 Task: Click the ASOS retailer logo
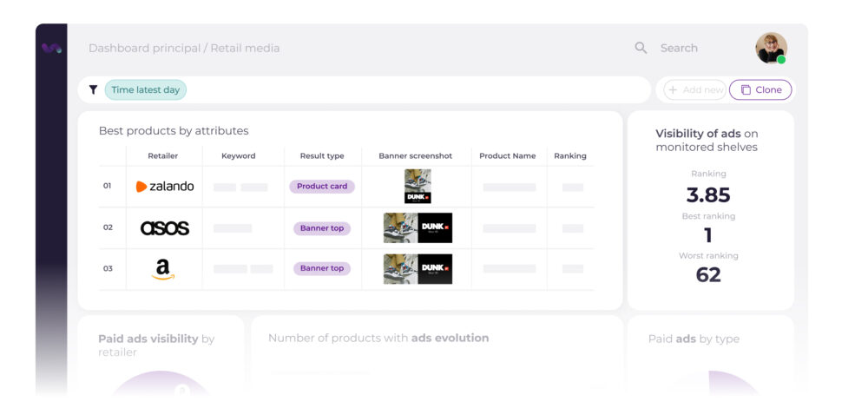[165, 228]
